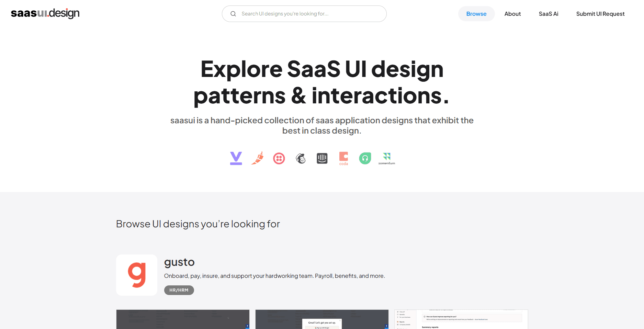Open the About nav item
This screenshot has height=329, width=644.
coord(512,14)
